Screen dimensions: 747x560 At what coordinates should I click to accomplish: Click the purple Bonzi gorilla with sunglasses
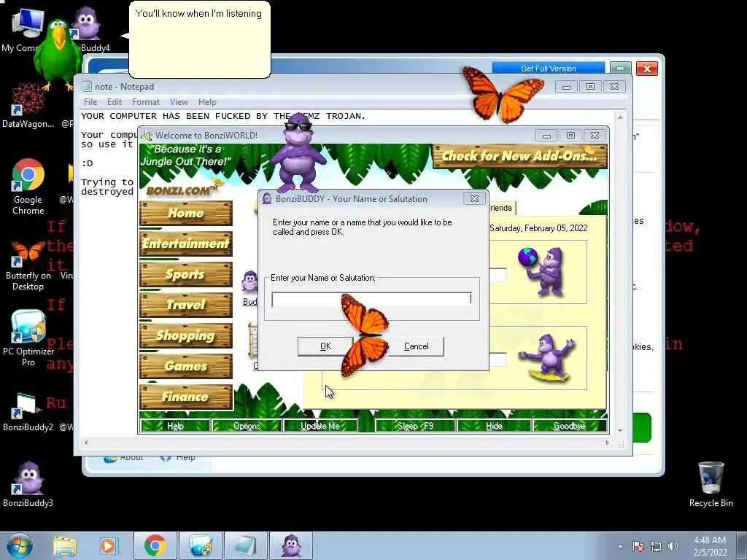[x=298, y=152]
